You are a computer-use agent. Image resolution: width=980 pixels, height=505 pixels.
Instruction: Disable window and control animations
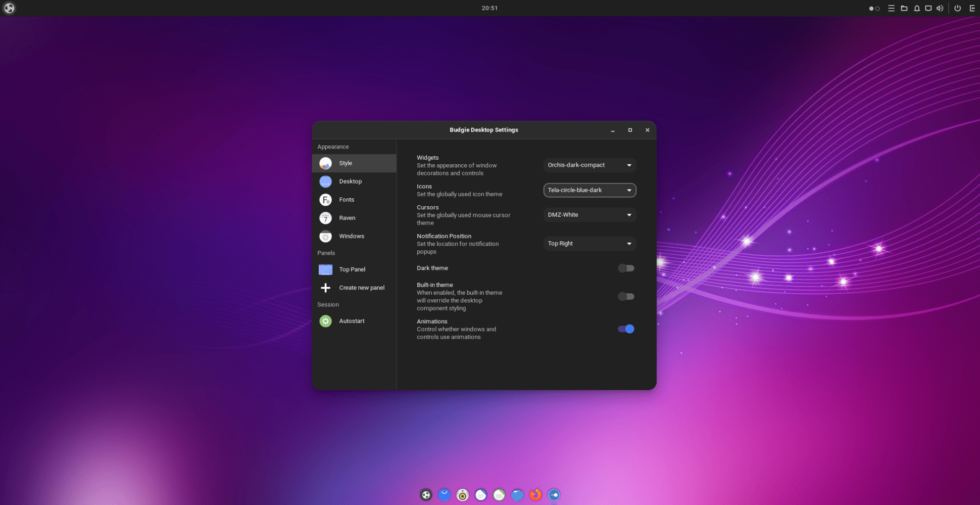(x=626, y=328)
